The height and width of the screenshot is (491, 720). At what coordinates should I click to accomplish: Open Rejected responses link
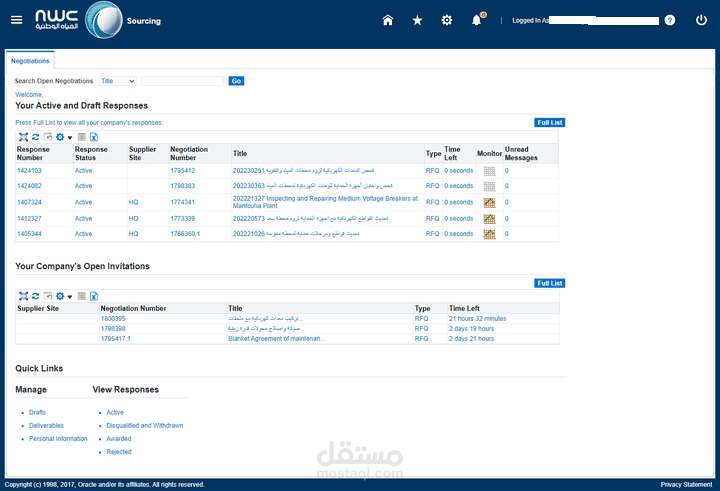119,452
